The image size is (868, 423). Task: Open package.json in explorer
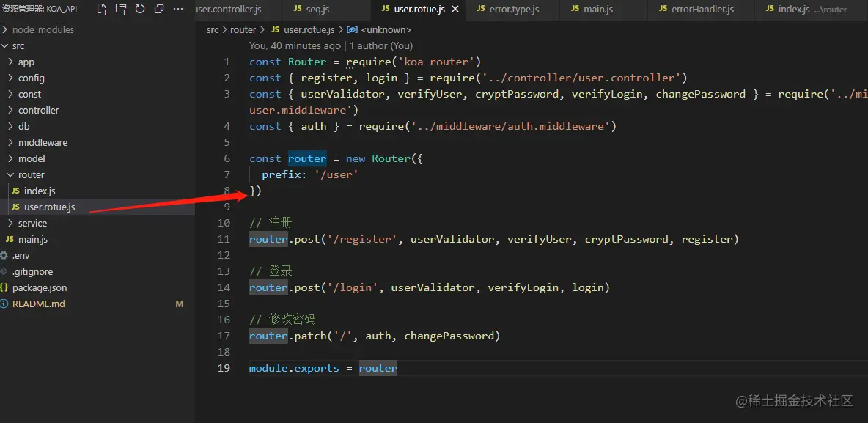(98, 287)
